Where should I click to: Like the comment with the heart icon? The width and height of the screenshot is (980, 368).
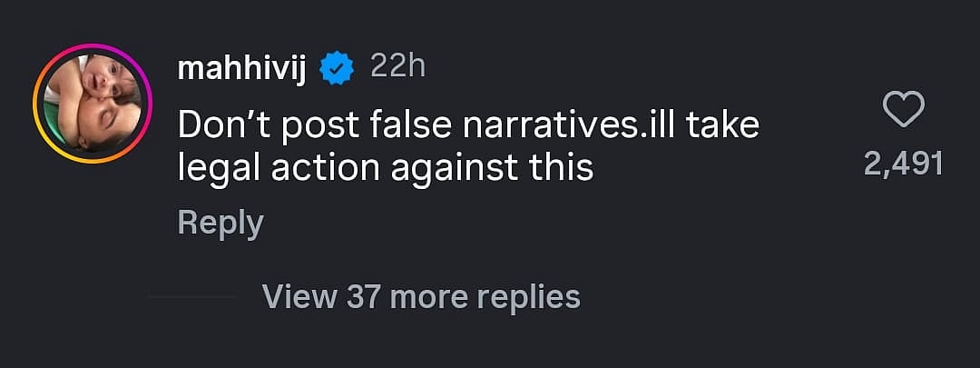coord(903,111)
